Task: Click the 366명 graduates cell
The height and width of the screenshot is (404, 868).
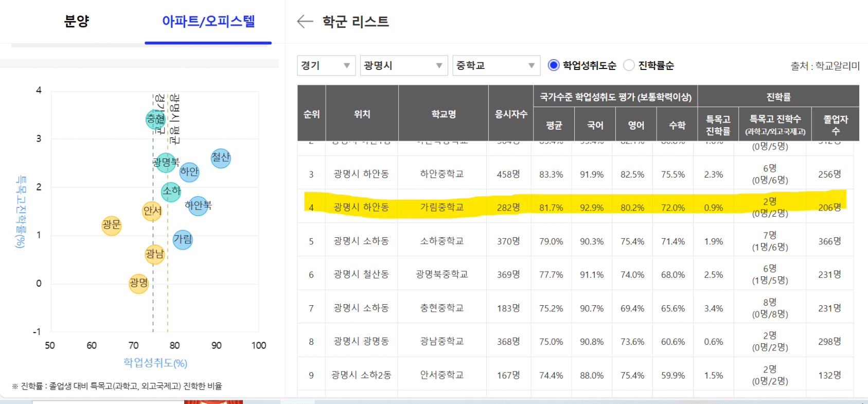Action: click(829, 241)
